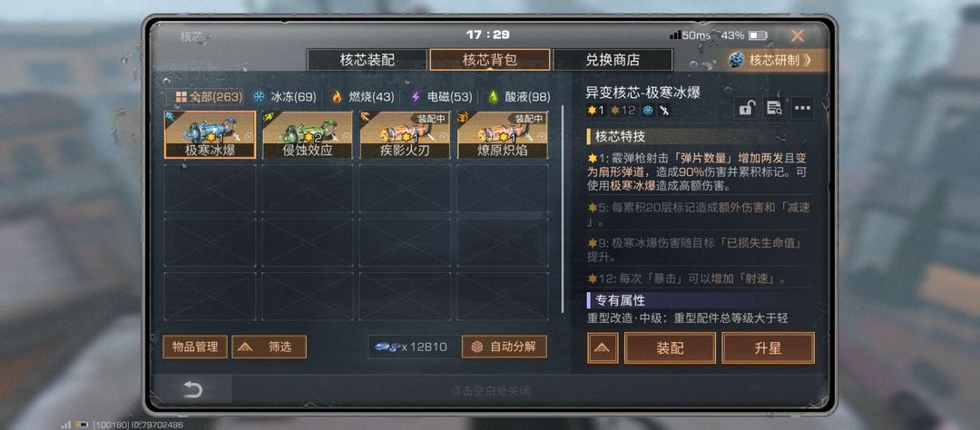Filter cores by 冰冻 snowflake category
Viewport: 980px width, 430px height.
point(284,97)
